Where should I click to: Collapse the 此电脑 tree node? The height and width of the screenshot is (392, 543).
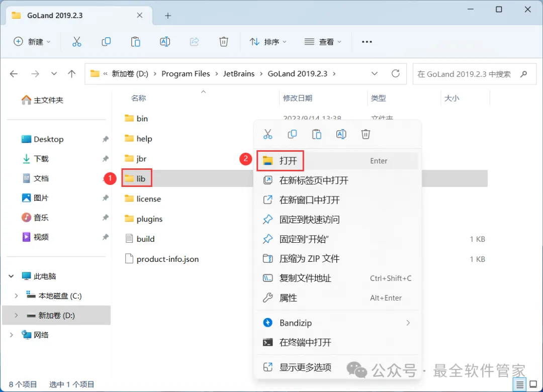(11, 276)
